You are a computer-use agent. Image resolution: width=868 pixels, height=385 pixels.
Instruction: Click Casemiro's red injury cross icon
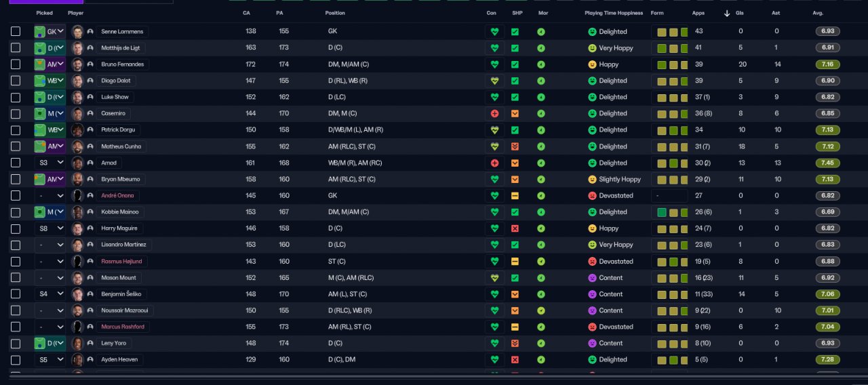tap(494, 114)
